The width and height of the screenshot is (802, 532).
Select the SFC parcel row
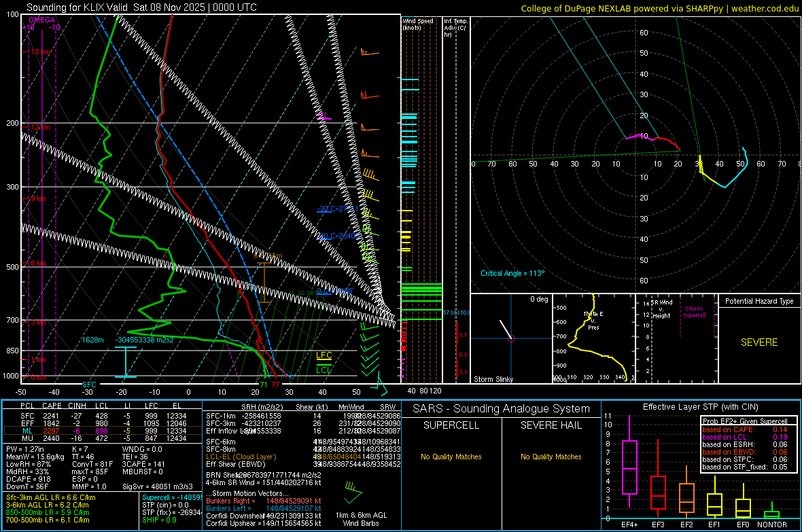pyautogui.click(x=103, y=416)
